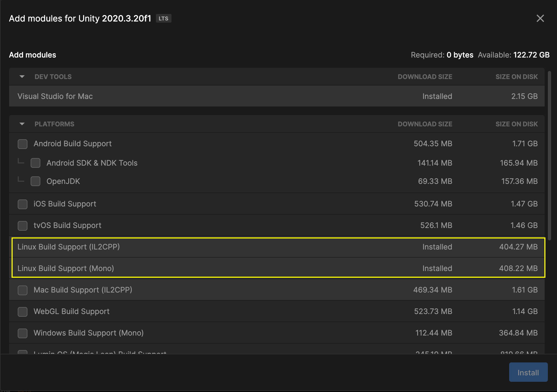Viewport: 557px width, 392px height.
Task: Click the Linux Build Support (Mono) row
Action: pos(188,268)
